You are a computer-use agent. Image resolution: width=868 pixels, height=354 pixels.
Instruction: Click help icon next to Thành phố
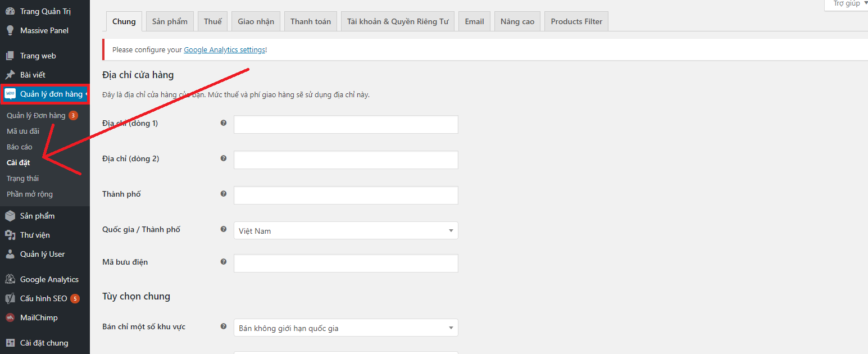224,194
